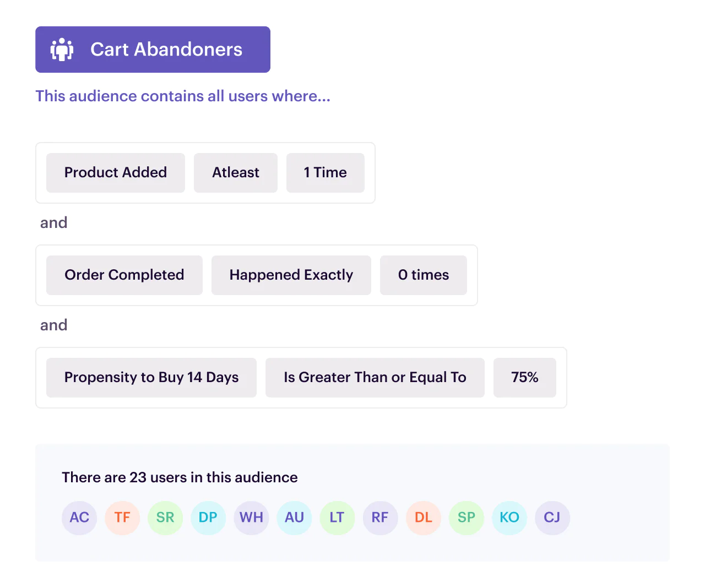Click the Is Greater Than or Equal To selector
This screenshot has width=705, height=588.
375,377
